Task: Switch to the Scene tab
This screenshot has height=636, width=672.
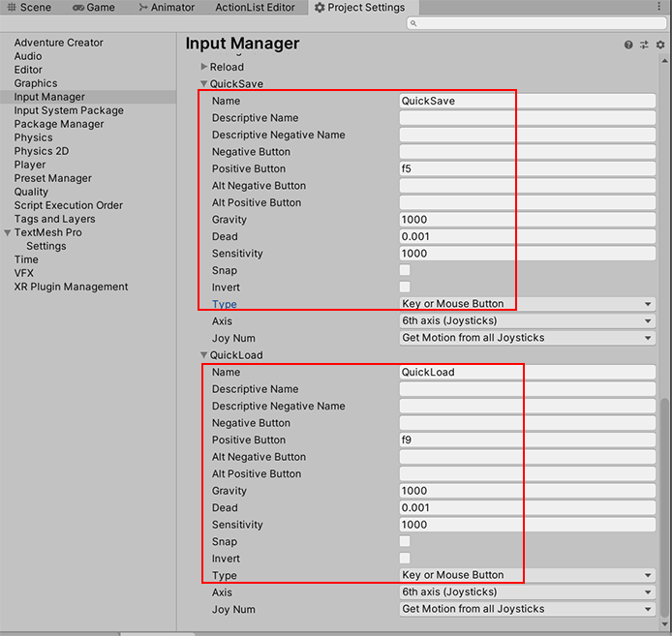Action: coord(29,8)
